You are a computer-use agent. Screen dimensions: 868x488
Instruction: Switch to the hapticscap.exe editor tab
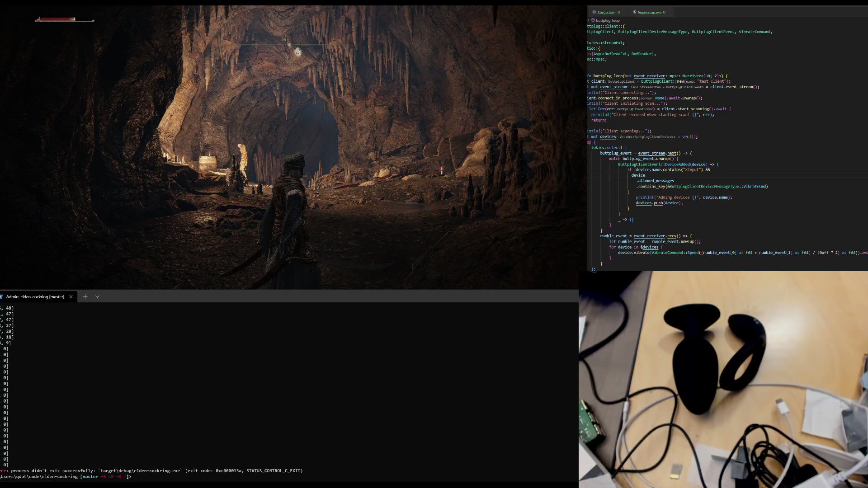tap(649, 12)
